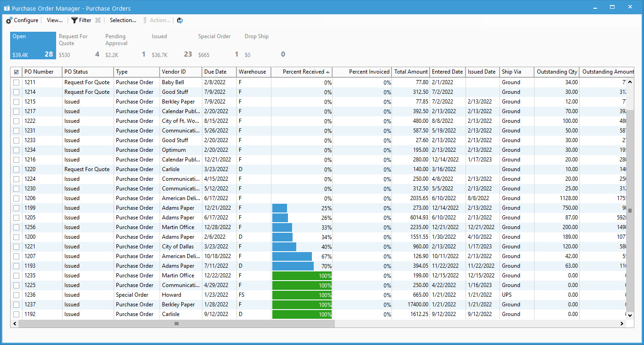The image size is (644, 345).
Task: Toggle sort on Percent Received column arrow
Action: [328, 72]
